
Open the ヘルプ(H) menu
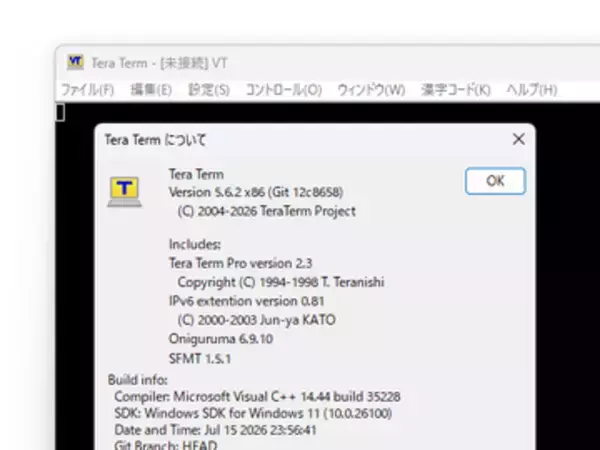tap(532, 90)
